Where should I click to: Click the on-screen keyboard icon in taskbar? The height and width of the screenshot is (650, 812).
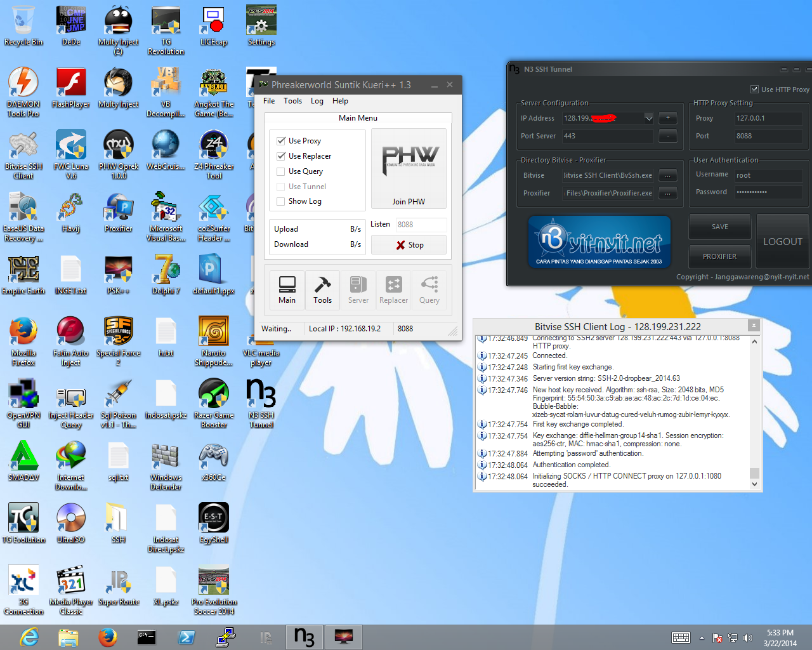point(681,638)
